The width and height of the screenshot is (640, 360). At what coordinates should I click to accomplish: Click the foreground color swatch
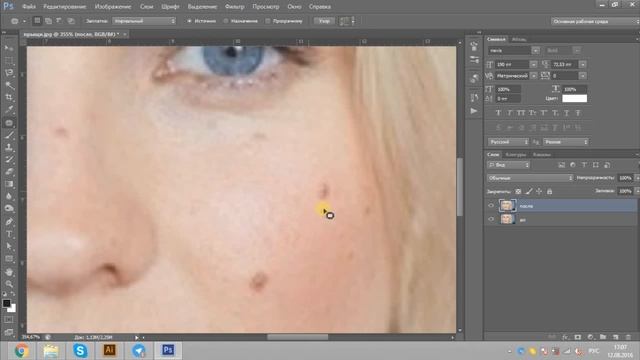click(x=6, y=303)
